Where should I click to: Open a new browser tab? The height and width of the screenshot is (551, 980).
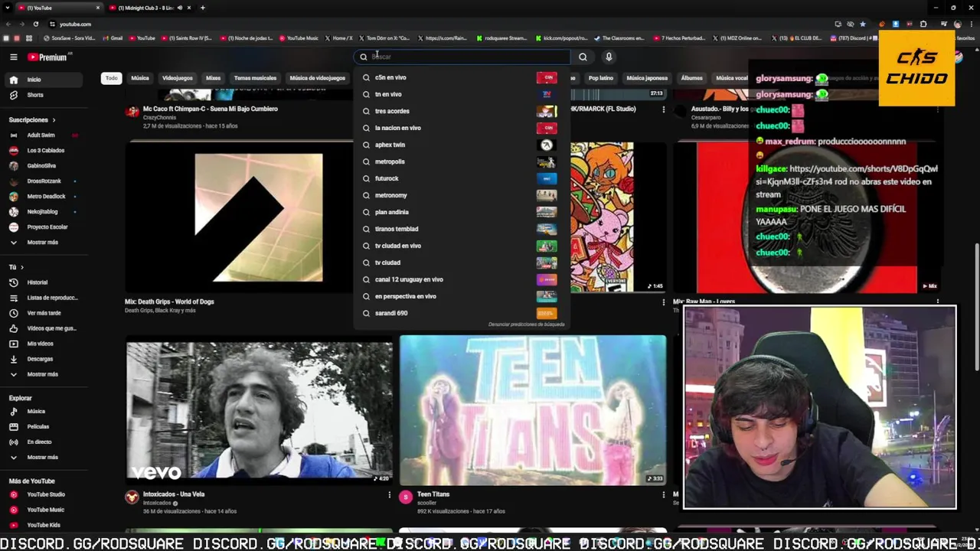pyautogui.click(x=202, y=8)
